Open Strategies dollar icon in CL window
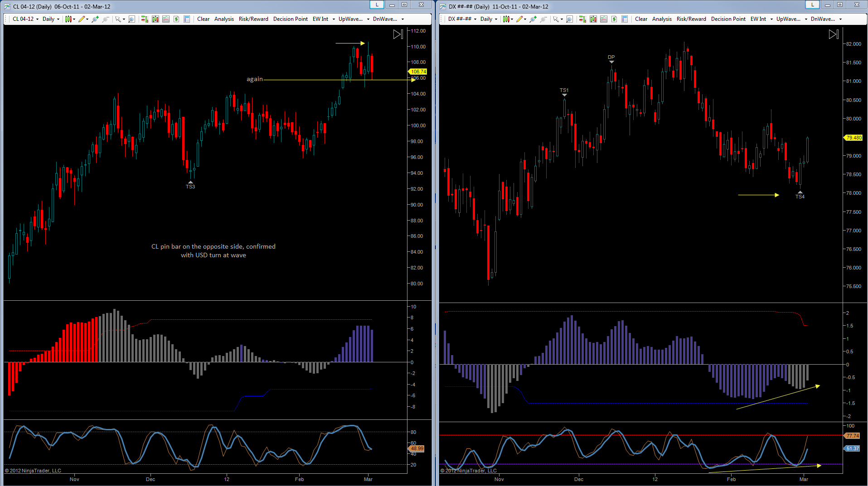868x486 pixels. pos(176,19)
